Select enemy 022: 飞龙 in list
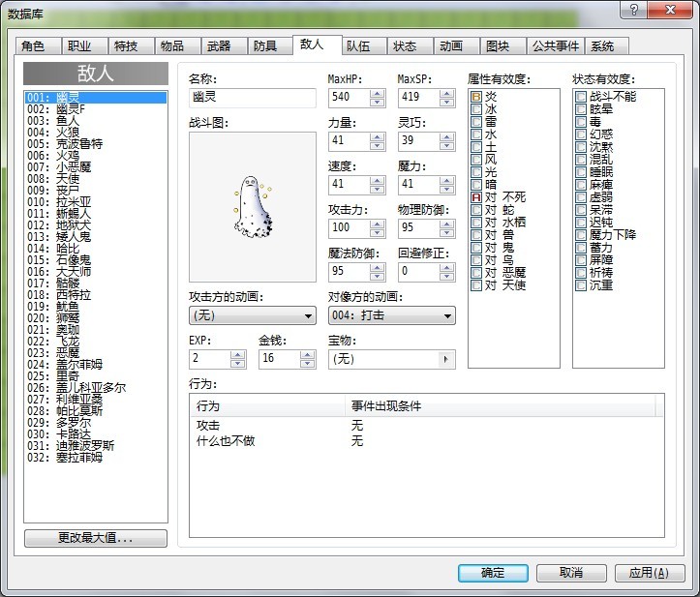 point(96,341)
